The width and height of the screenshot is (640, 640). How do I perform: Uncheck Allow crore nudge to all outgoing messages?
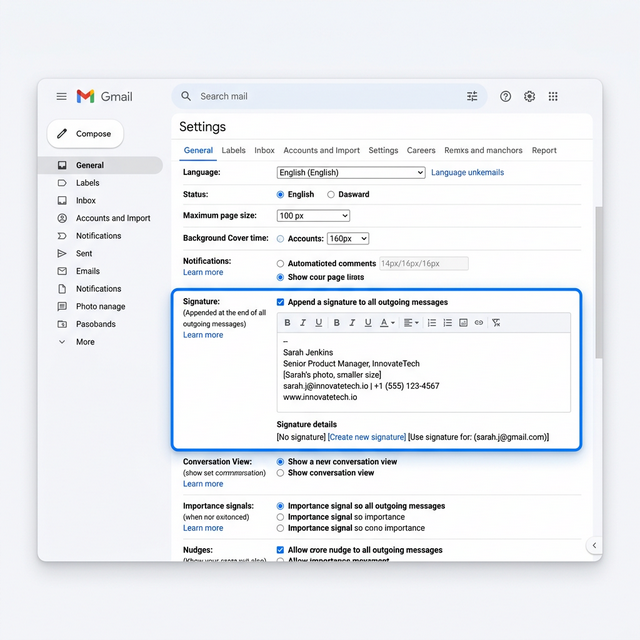click(x=280, y=550)
